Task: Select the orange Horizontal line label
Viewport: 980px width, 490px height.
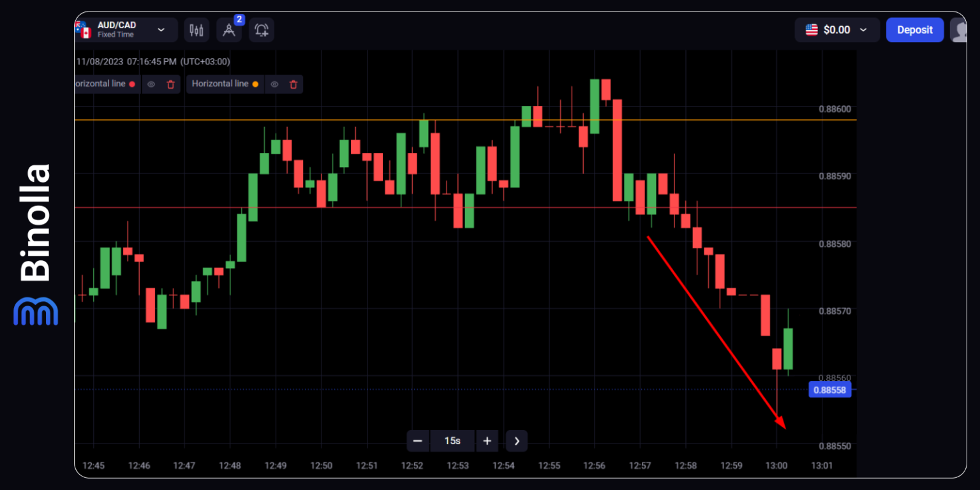Action: (x=220, y=84)
